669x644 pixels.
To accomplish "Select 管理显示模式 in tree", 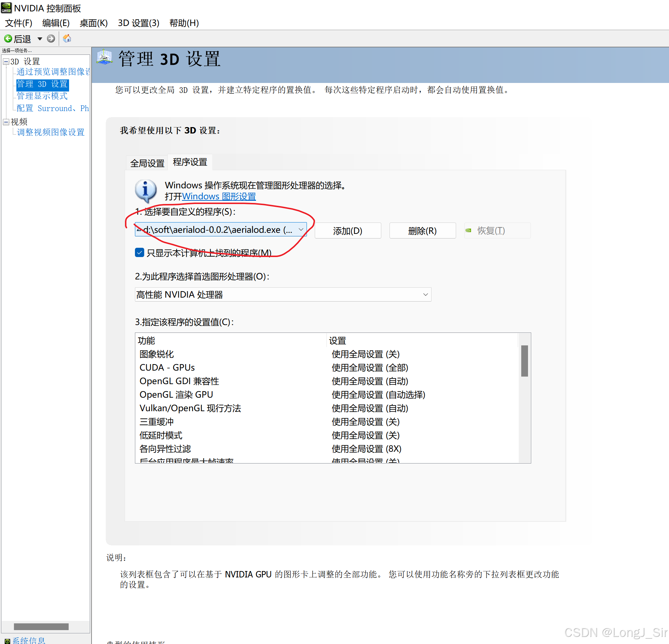I will coord(42,96).
